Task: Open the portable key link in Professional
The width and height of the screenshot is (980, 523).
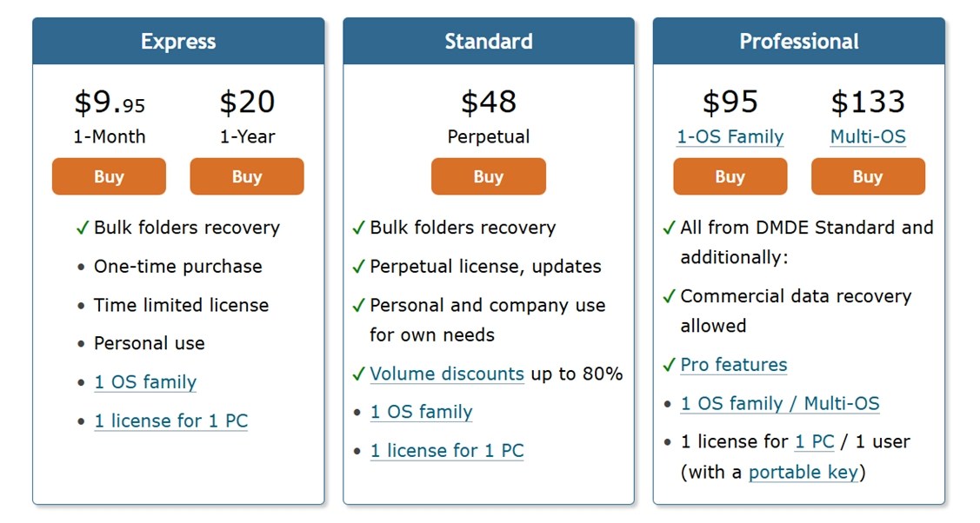Action: (x=803, y=472)
